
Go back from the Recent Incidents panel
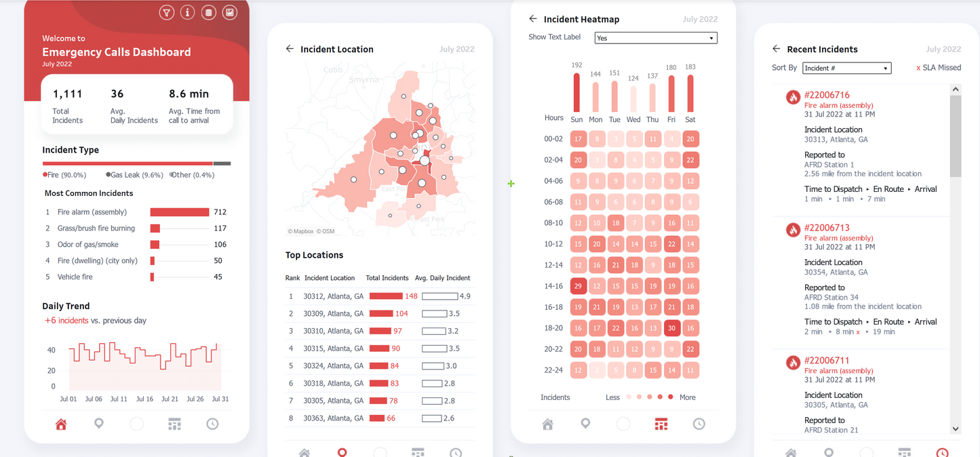[x=777, y=49]
